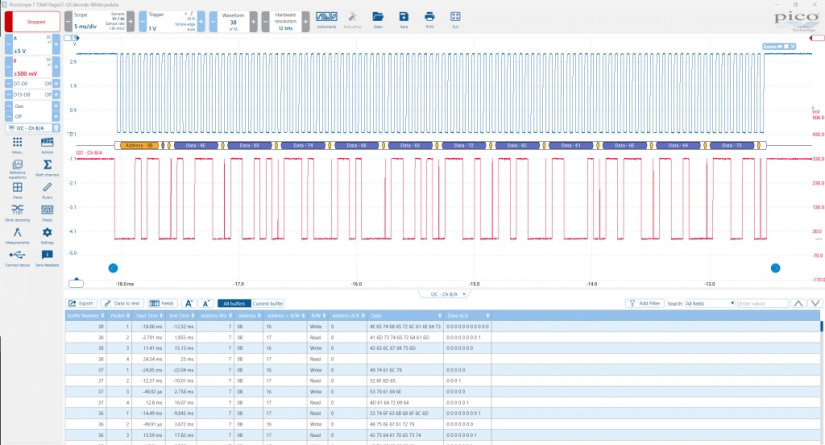Viewport: 825px width, 445px height.
Task: Increase table font size with A+
Action: (x=189, y=304)
